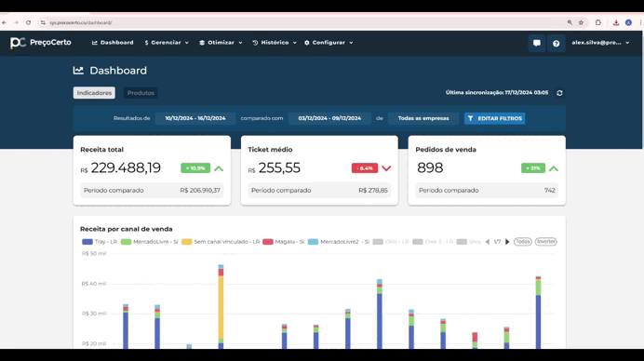Toggle the MercadoLivre - SI legend series
Viewport: 644px width, 361px height.
[150, 242]
